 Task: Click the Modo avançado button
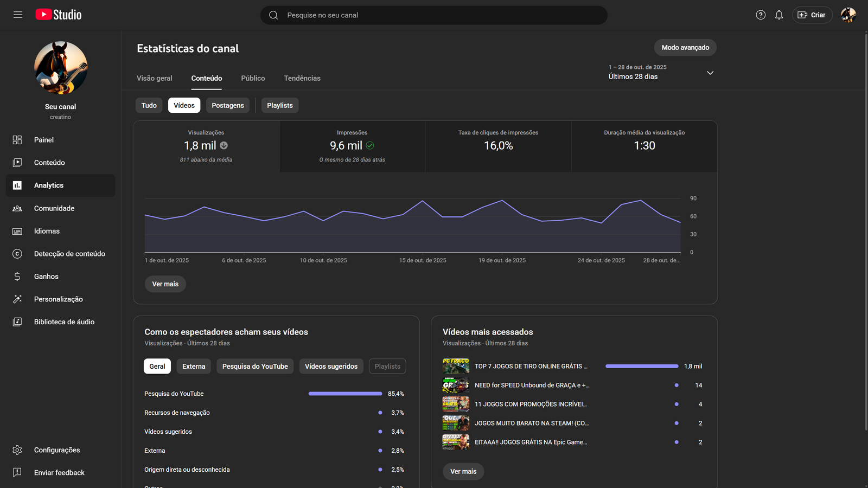tap(685, 48)
